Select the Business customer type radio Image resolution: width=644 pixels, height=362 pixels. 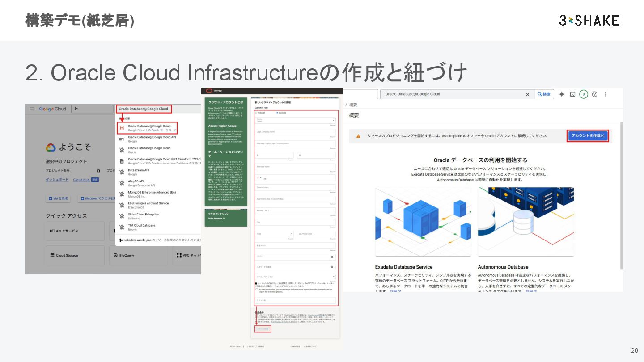click(x=277, y=113)
